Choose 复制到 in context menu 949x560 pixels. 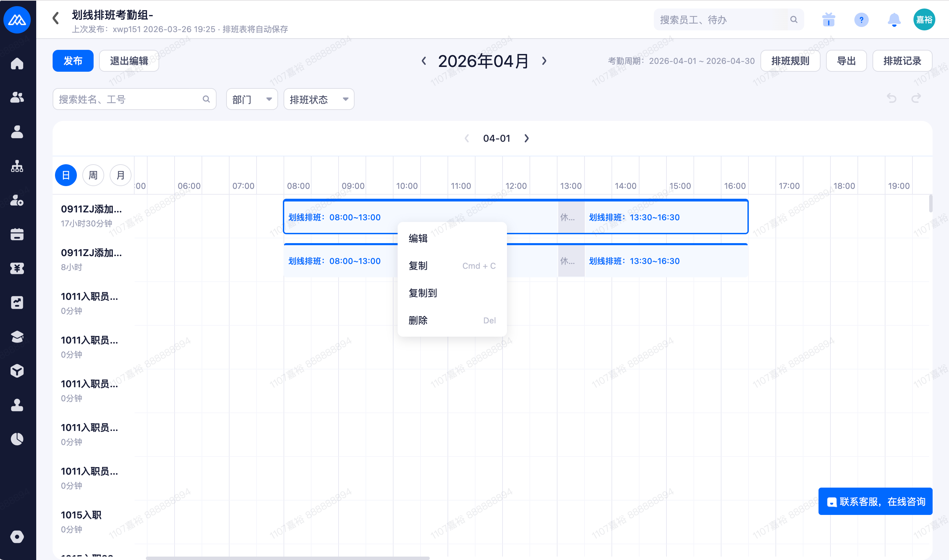click(x=423, y=293)
